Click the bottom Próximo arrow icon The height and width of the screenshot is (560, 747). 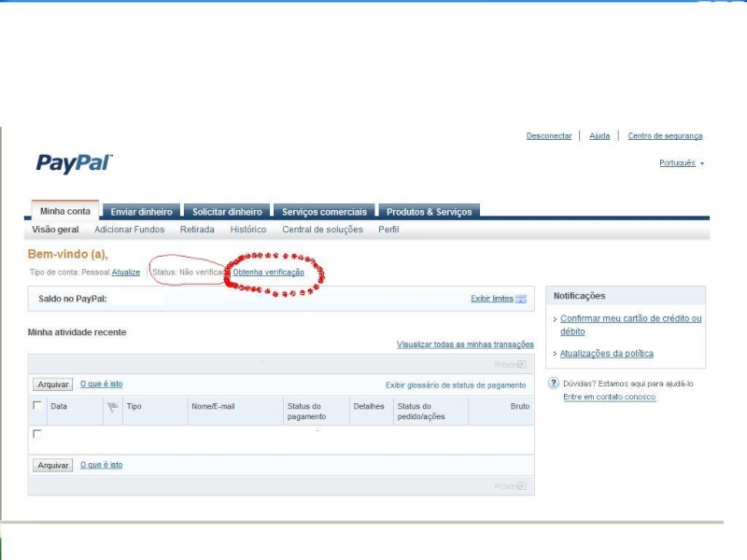click(522, 486)
